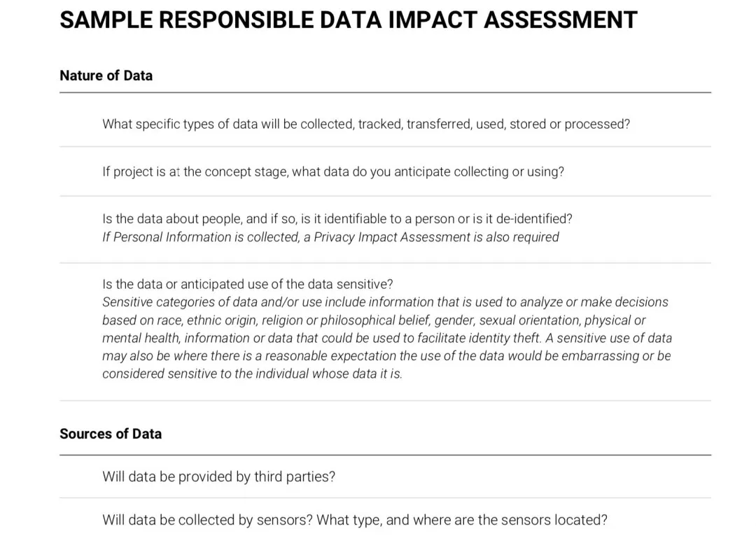This screenshot has width=756, height=559.
Task: Click 'Will data be provided by third parties?'
Action: 218,476
